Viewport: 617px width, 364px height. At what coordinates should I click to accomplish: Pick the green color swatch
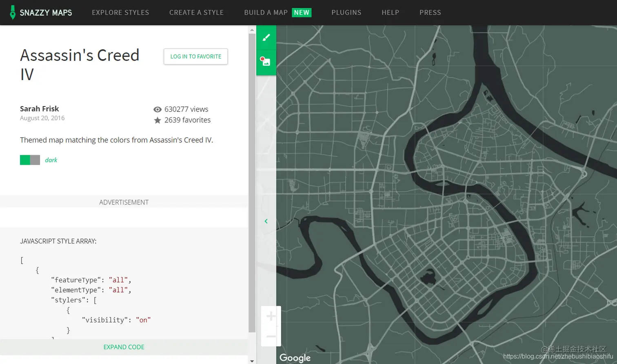point(25,160)
